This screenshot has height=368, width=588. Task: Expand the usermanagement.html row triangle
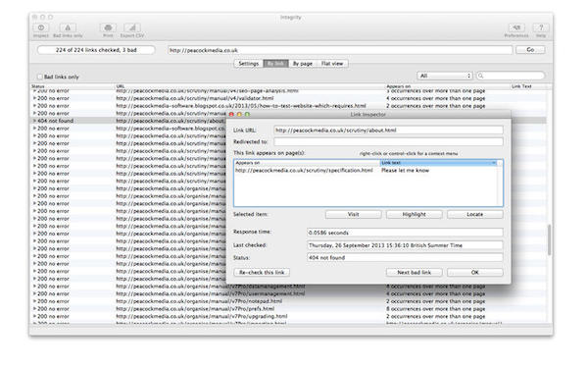point(34,293)
